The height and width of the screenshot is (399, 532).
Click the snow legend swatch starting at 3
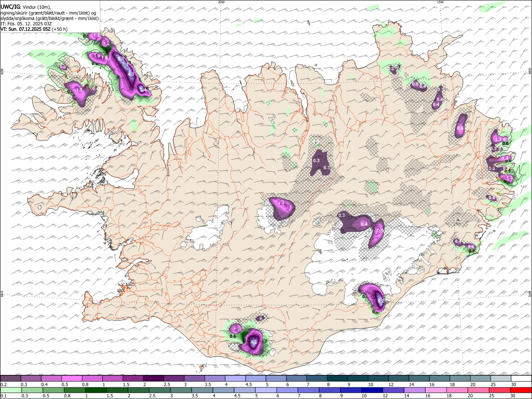tap(194, 379)
